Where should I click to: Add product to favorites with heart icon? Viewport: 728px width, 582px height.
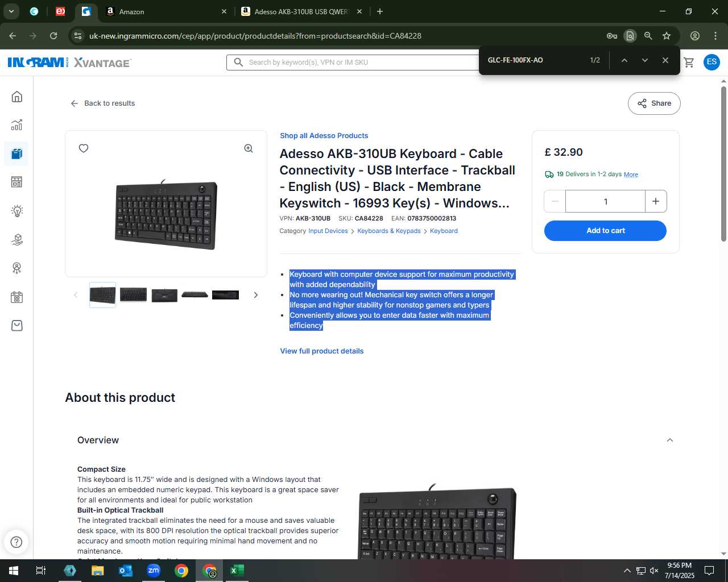coord(84,148)
